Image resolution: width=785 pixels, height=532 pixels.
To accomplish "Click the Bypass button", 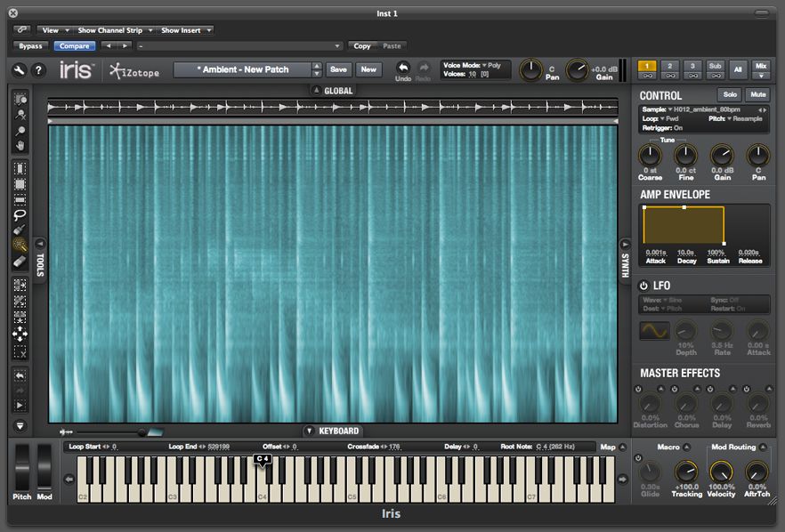I will click(x=30, y=46).
